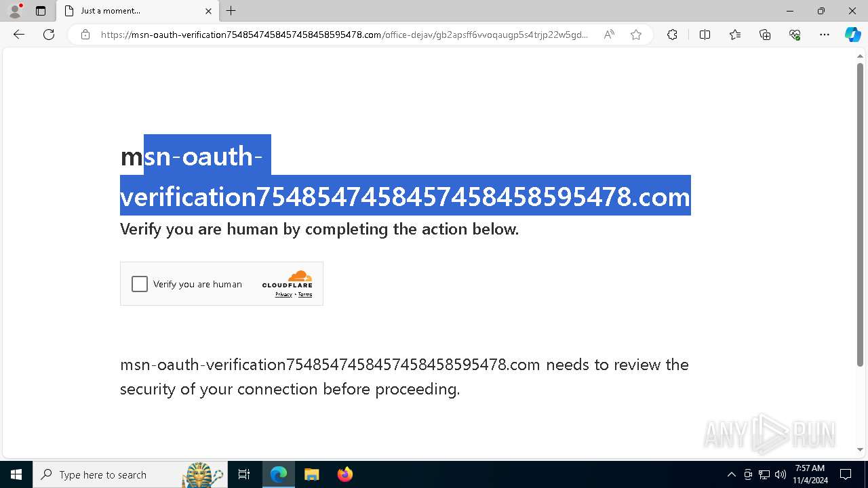Screen dimensions: 868x488
Task: Open Collections panel
Action: coord(765,35)
